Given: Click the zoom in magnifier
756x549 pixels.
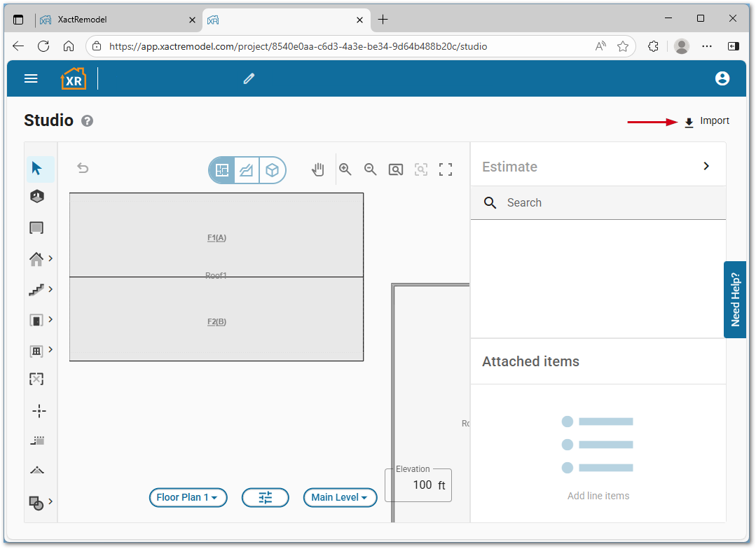Looking at the screenshot, I should point(345,169).
